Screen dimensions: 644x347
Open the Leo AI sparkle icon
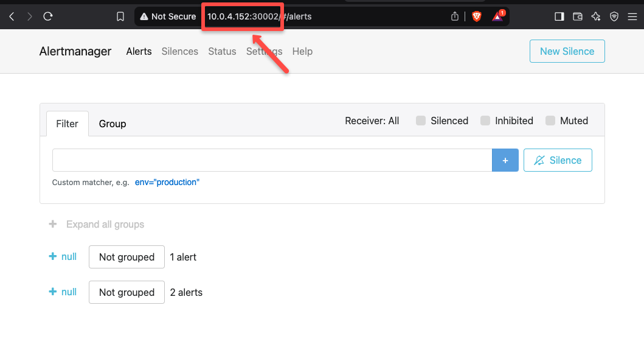[x=596, y=16]
